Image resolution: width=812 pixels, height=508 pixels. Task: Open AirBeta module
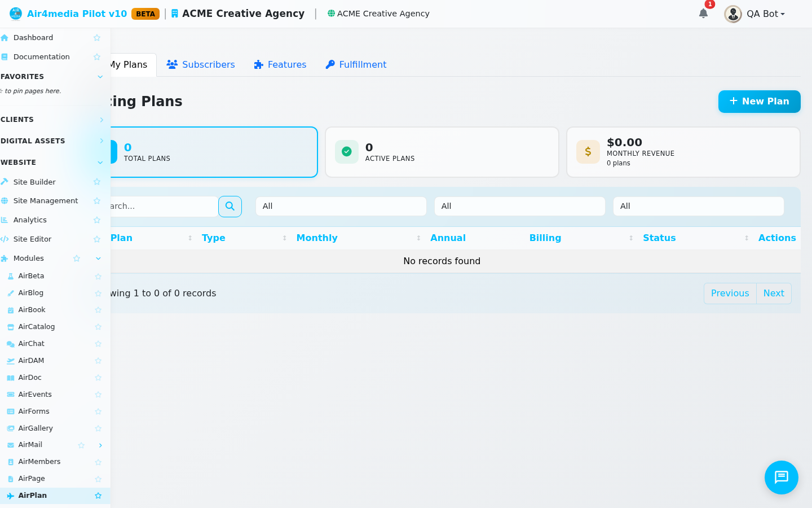pos(31,276)
